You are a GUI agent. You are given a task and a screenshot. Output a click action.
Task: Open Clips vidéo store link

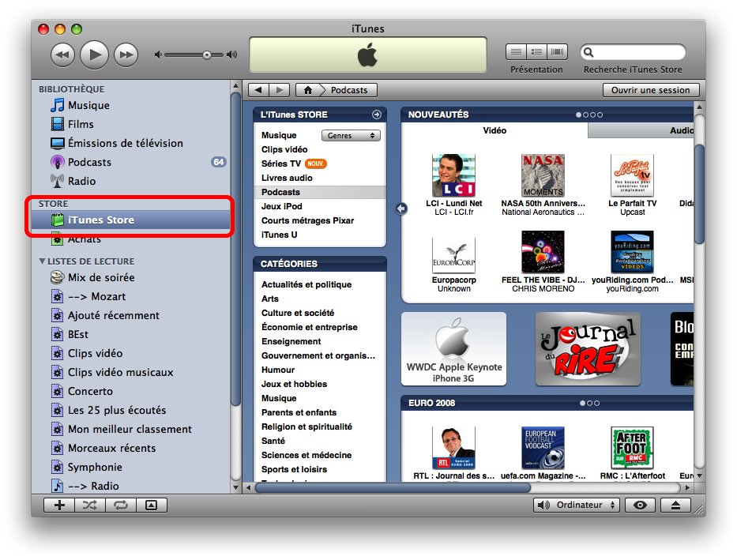click(x=284, y=149)
